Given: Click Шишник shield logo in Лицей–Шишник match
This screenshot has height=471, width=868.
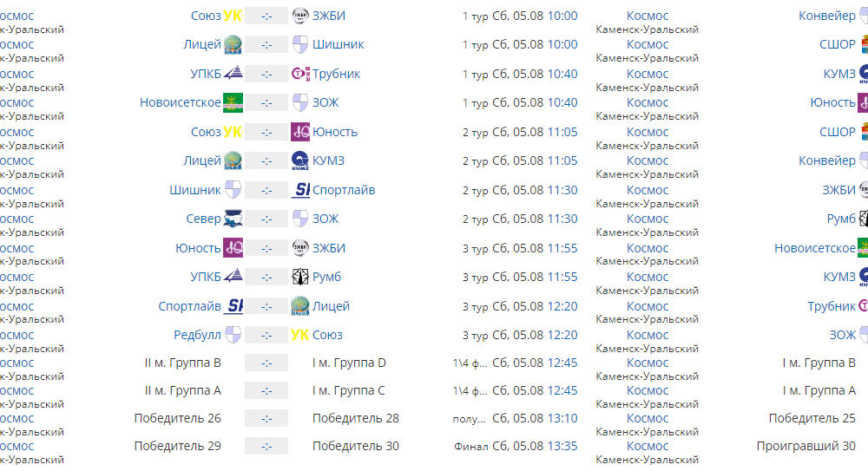Looking at the screenshot, I should [x=300, y=45].
